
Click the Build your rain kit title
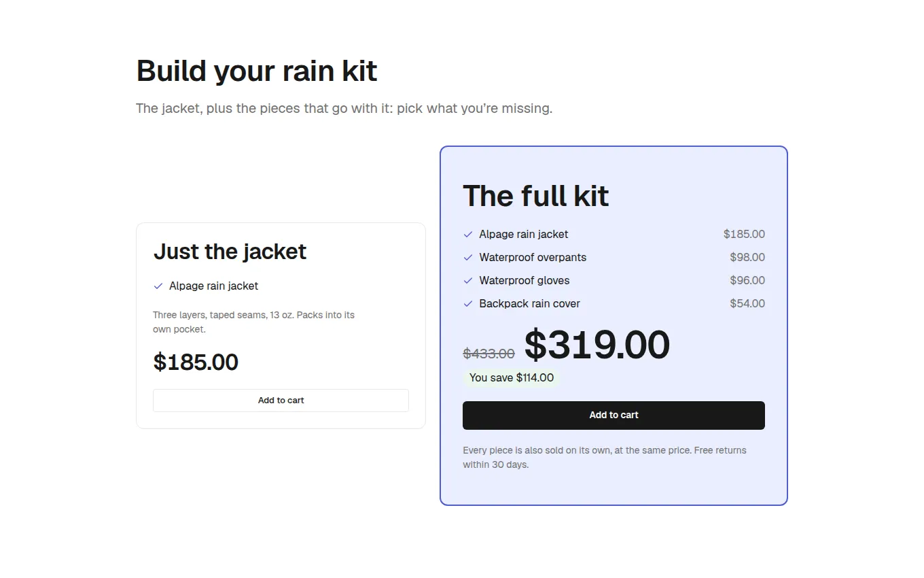(x=257, y=71)
